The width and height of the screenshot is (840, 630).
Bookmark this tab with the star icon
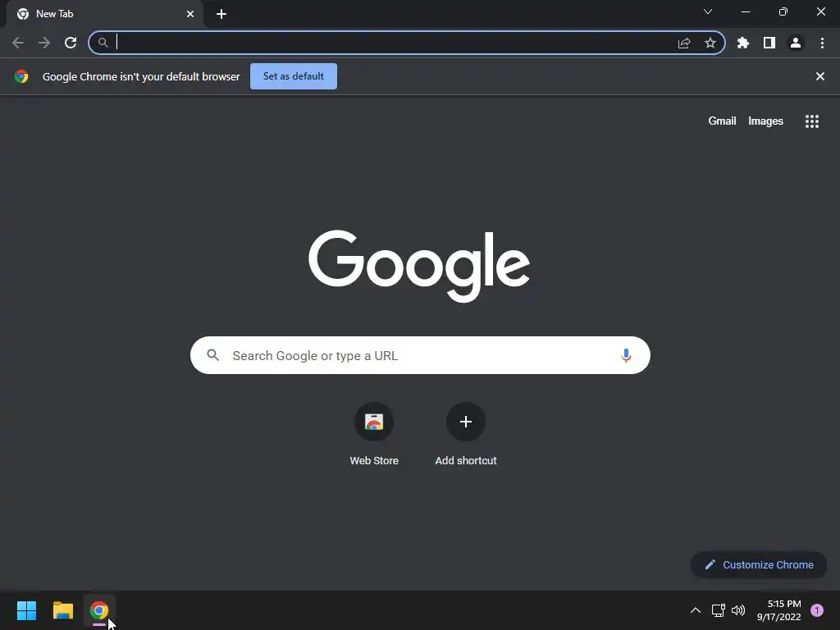pos(710,43)
